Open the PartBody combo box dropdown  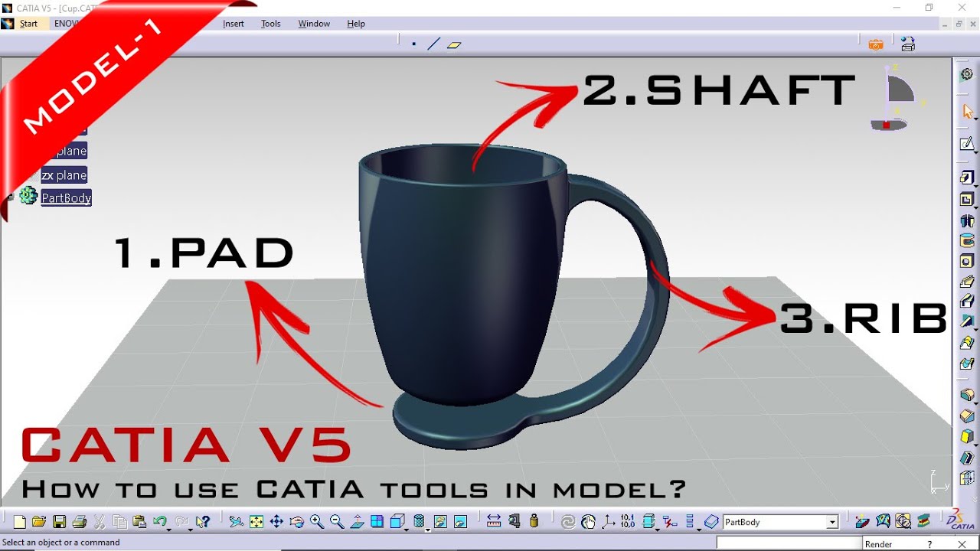pyautogui.click(x=832, y=522)
